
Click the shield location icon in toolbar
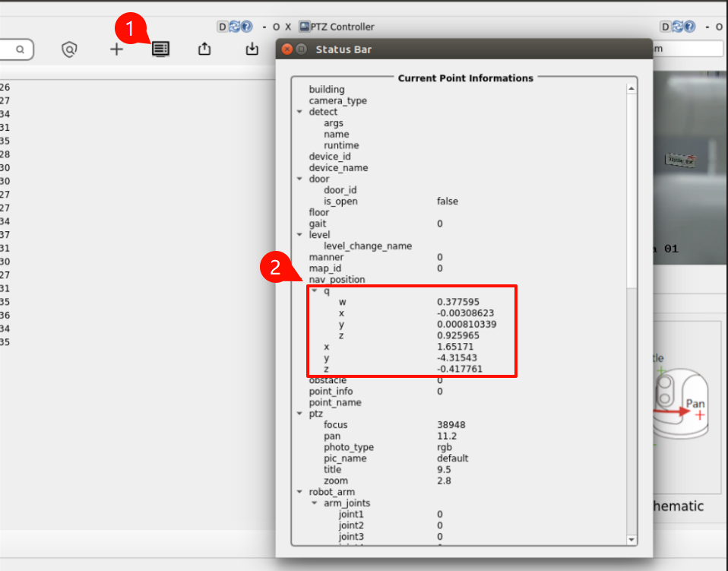tap(69, 49)
